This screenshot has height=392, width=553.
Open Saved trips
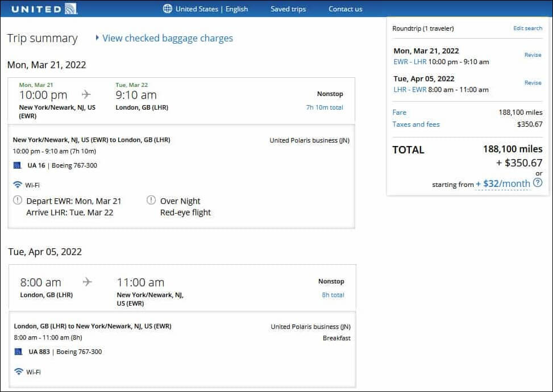click(288, 9)
